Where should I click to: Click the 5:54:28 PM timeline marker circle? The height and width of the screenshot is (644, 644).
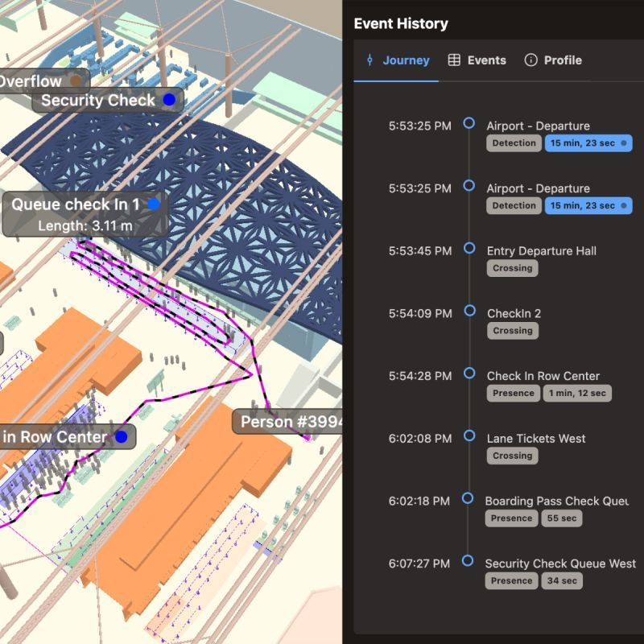click(469, 373)
